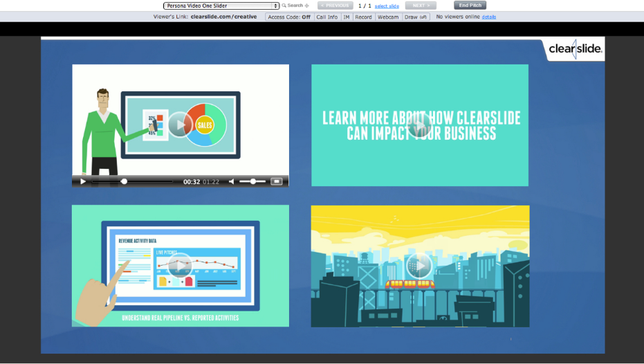Screen dimensions: 644x364
Task: Play the city skyline train video
Action: click(419, 266)
